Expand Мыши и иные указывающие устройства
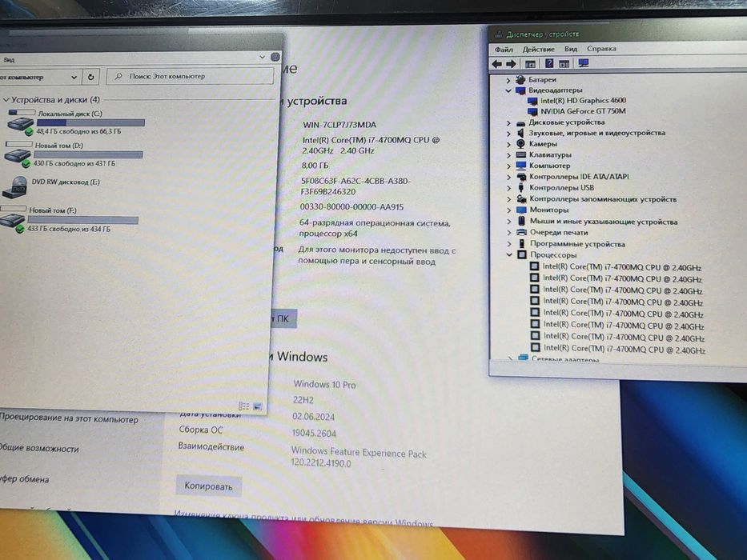 point(509,222)
